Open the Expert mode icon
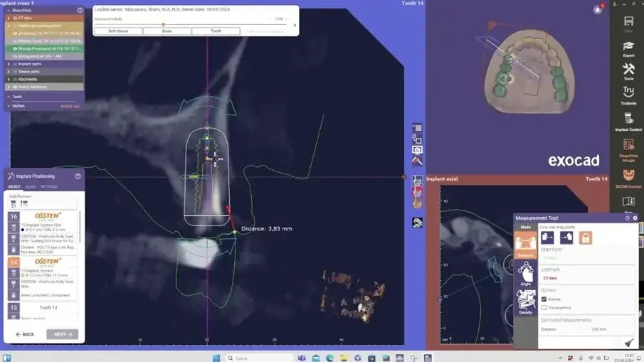The width and height of the screenshot is (644, 362). [x=628, y=48]
